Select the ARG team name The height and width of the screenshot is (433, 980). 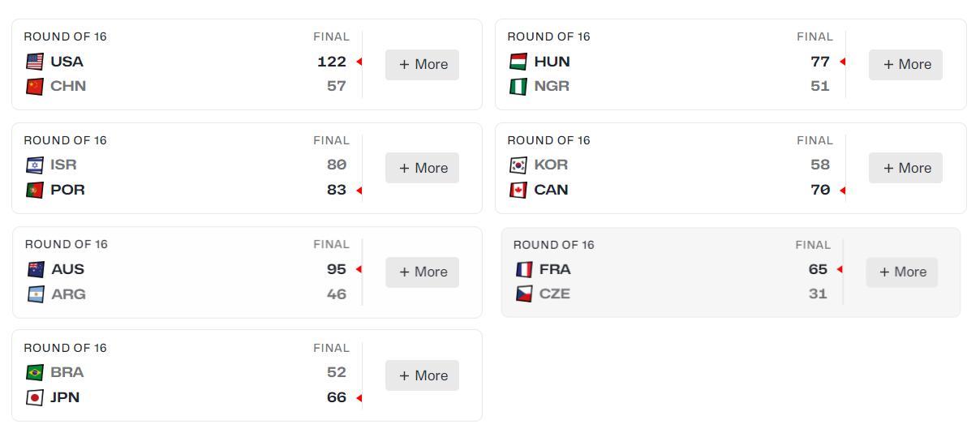tap(68, 294)
